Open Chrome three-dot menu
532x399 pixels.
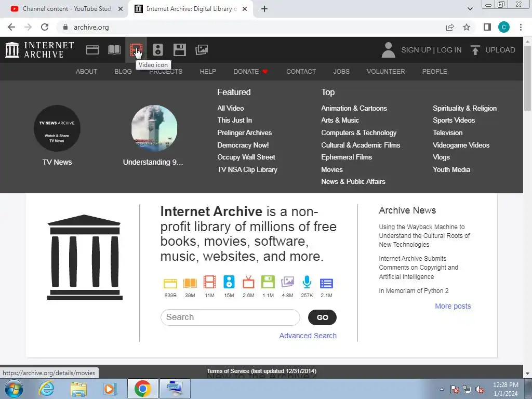point(521,27)
